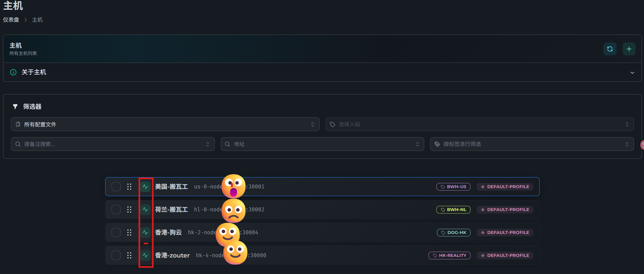Image resolution: width=644 pixels, height=274 pixels.
Task: Open the 按标签进行筛选 tag filter dropdown
Action: [531, 144]
